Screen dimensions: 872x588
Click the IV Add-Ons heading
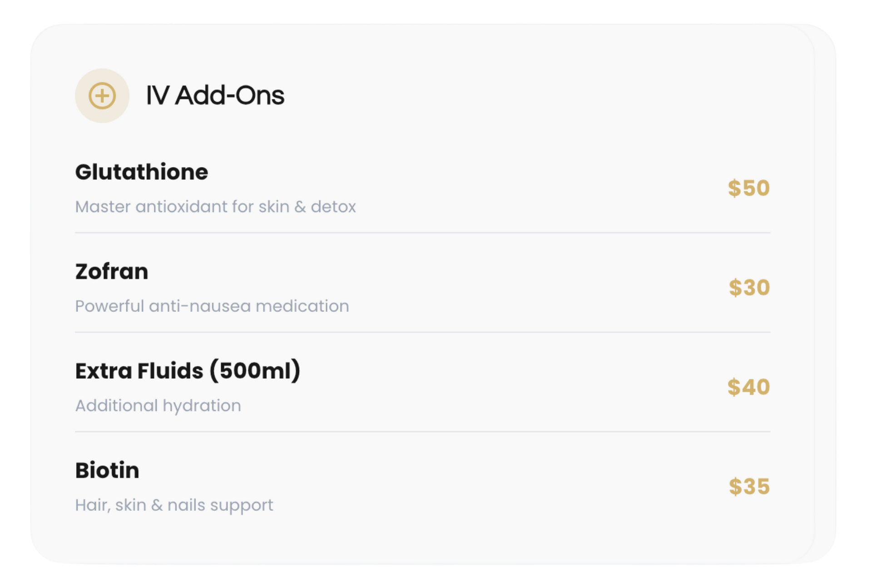(x=215, y=95)
